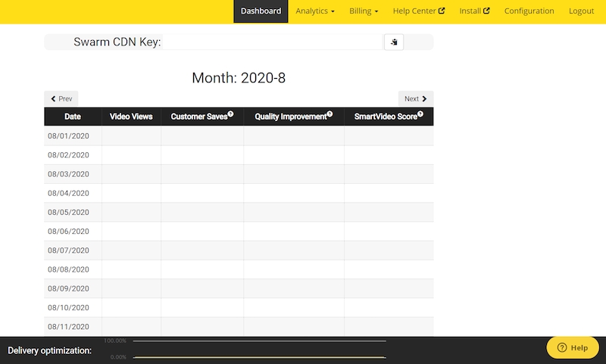
Task: Click the Quality Improvement info icon
Action: tap(330, 114)
